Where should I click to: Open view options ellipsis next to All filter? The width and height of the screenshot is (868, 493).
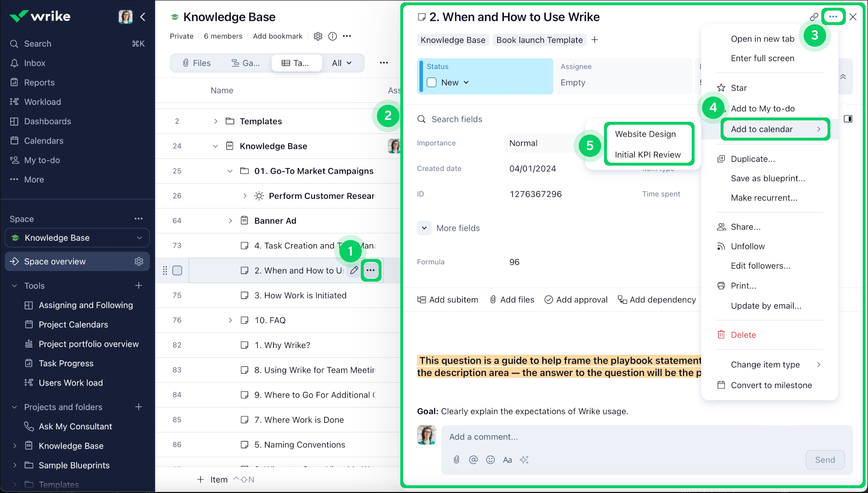[x=384, y=63]
